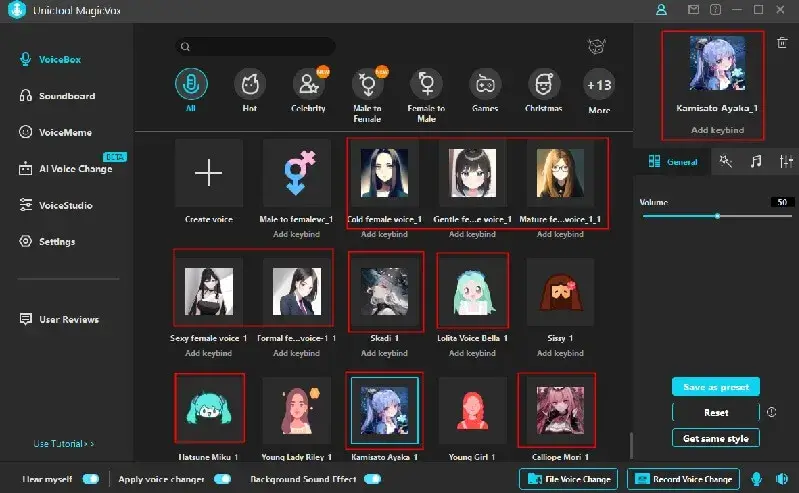The image size is (799, 493).
Task: Add keybind under Cold female voice
Action: coord(384,234)
